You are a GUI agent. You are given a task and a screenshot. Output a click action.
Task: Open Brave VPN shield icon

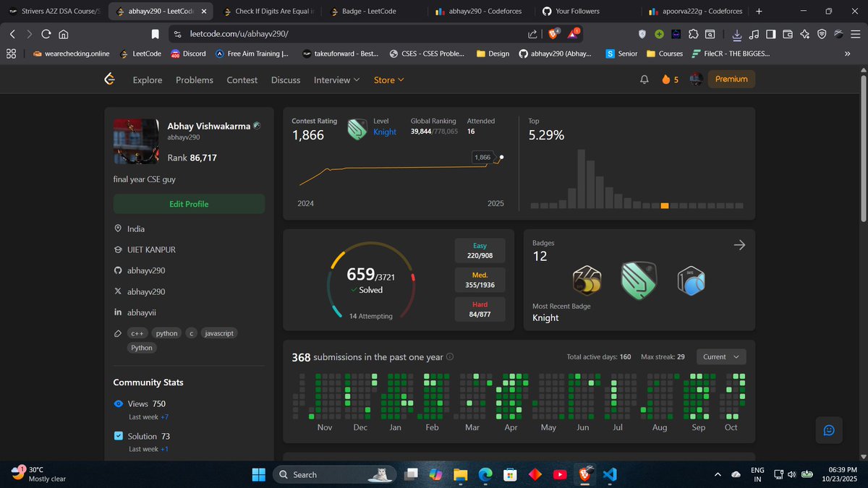coord(822,33)
